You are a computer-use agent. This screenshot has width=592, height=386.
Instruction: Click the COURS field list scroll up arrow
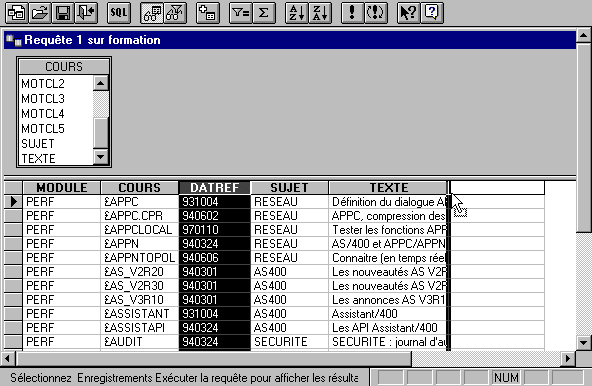(101, 83)
